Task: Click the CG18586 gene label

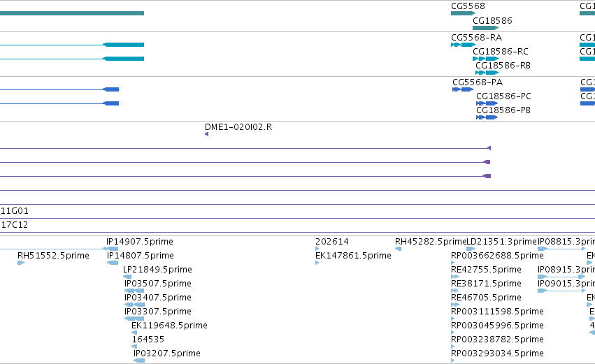Action: pos(492,20)
